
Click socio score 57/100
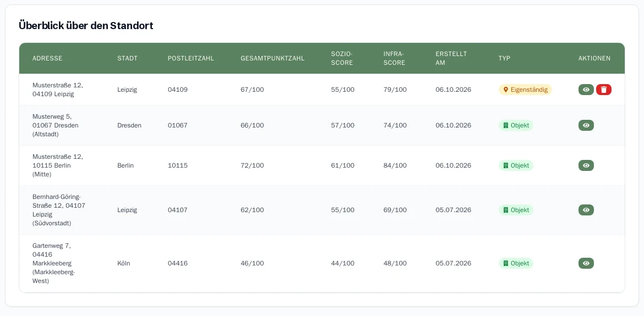342,125
